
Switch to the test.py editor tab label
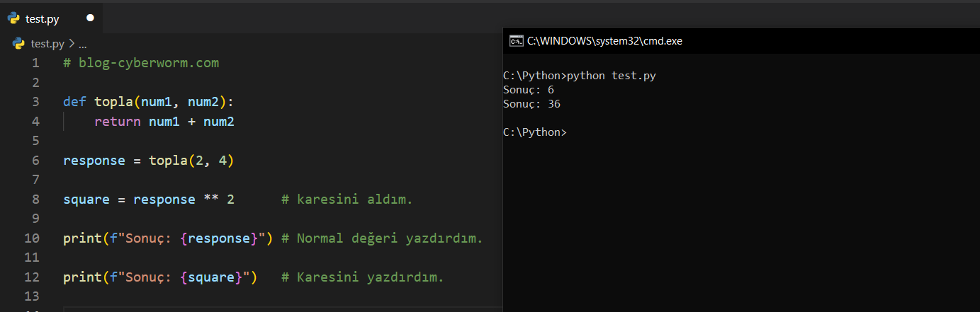(42, 19)
